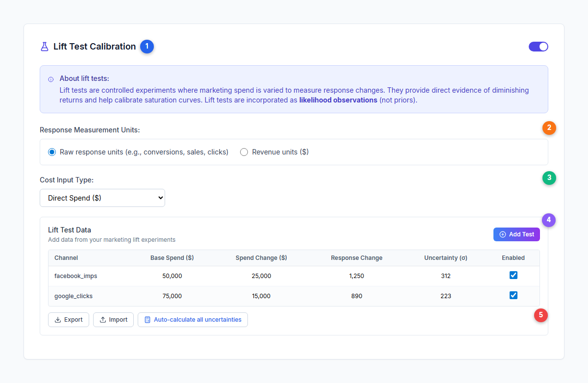Click the info icon in About lift tests

pos(51,79)
